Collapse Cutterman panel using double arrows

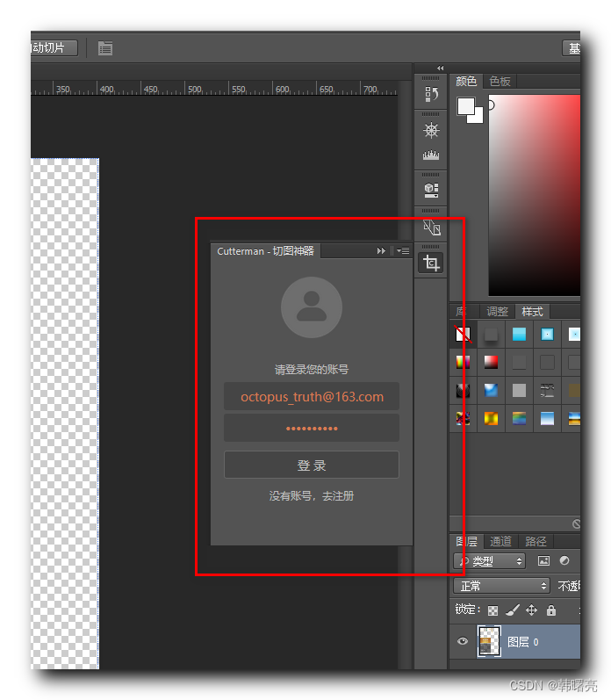point(381,251)
